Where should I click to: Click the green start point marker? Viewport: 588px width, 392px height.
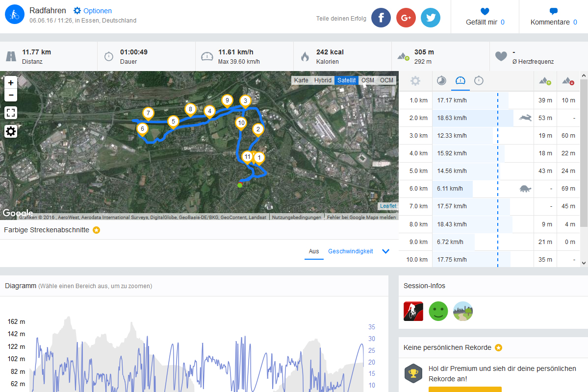tap(240, 185)
